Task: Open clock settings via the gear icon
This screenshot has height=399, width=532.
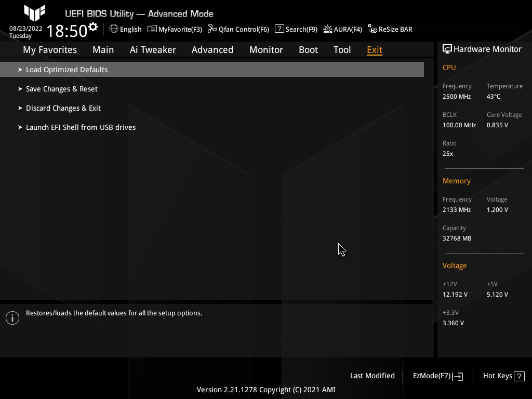Action: coord(92,25)
